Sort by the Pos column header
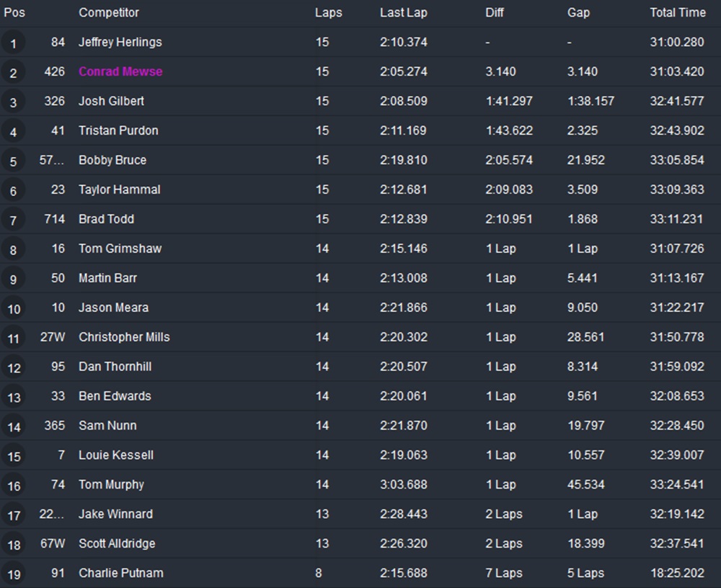 (x=14, y=12)
